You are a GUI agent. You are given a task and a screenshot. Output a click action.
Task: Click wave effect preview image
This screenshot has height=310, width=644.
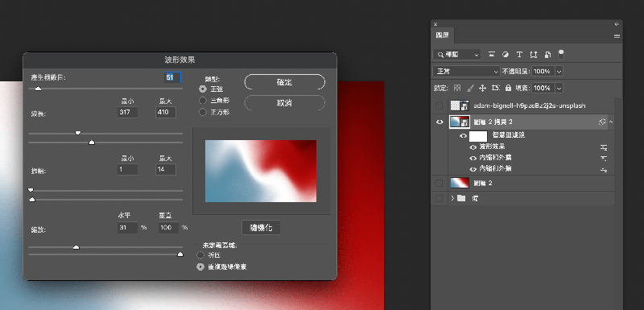[x=261, y=171]
